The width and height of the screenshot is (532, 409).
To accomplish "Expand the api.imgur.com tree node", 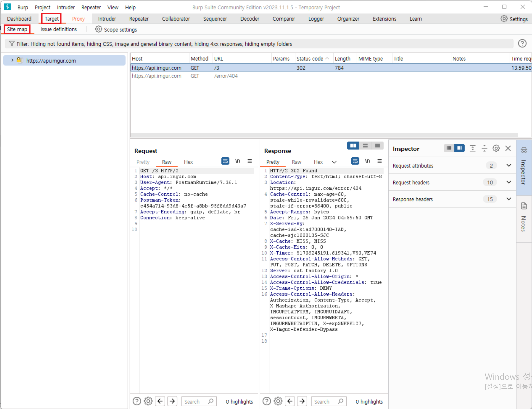I will 12,60.
